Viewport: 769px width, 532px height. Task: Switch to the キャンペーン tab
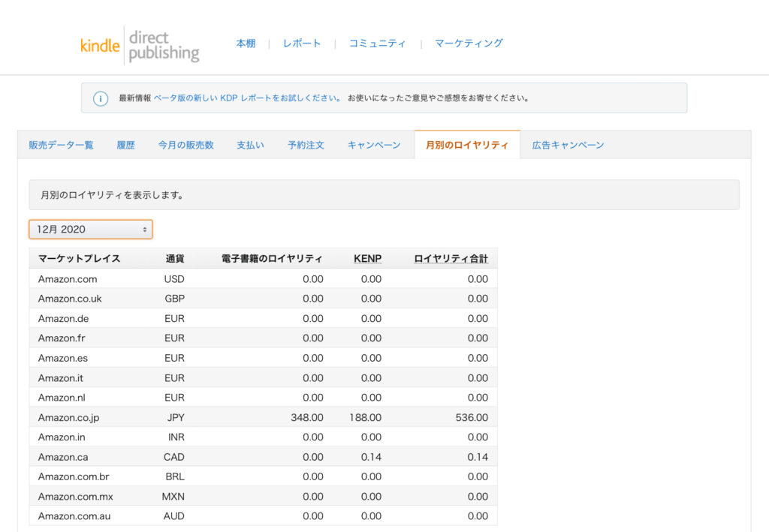coord(374,145)
